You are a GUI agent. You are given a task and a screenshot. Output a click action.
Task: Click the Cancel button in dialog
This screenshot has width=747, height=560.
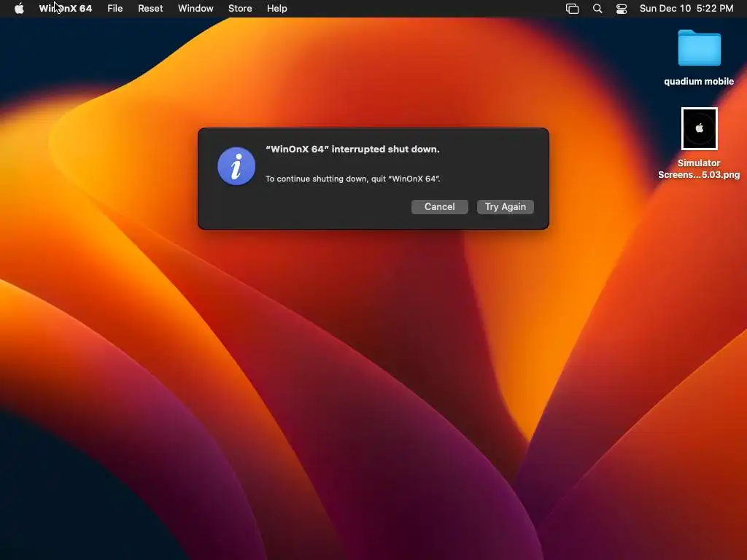(439, 206)
